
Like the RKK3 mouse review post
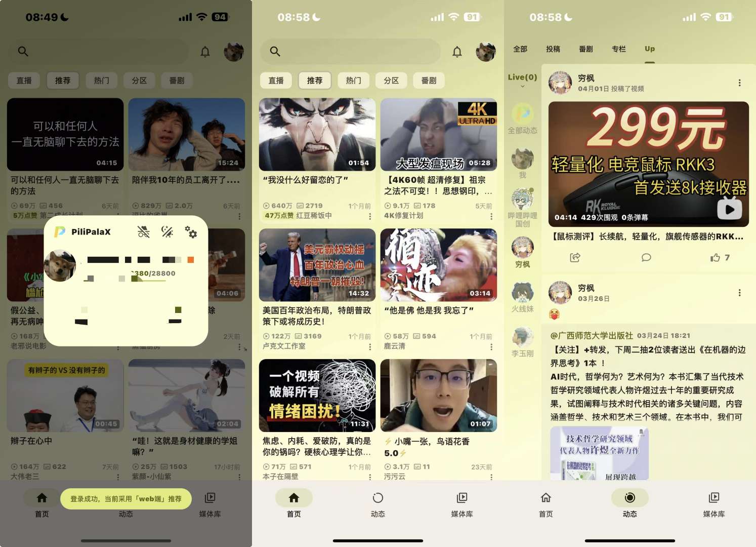(720, 258)
